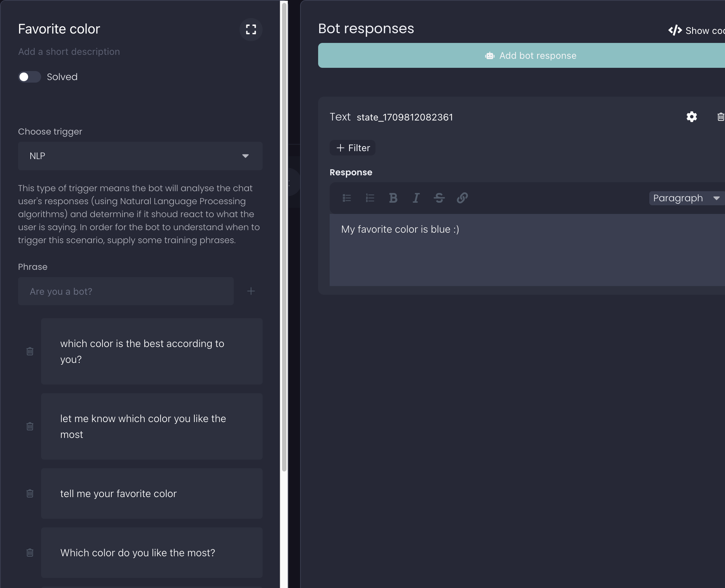Delete phrase 'which color is the best according to you?'
This screenshot has height=588, width=725.
tap(30, 351)
